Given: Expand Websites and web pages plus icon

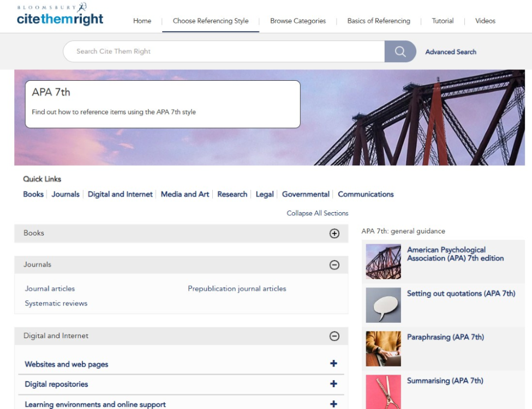Looking at the screenshot, I should point(333,364).
